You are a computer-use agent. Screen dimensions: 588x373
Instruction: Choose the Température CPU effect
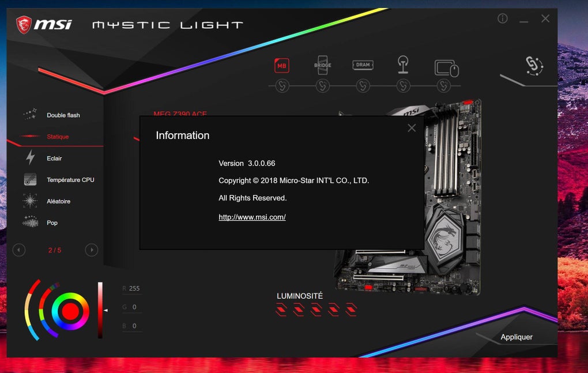pyautogui.click(x=70, y=180)
